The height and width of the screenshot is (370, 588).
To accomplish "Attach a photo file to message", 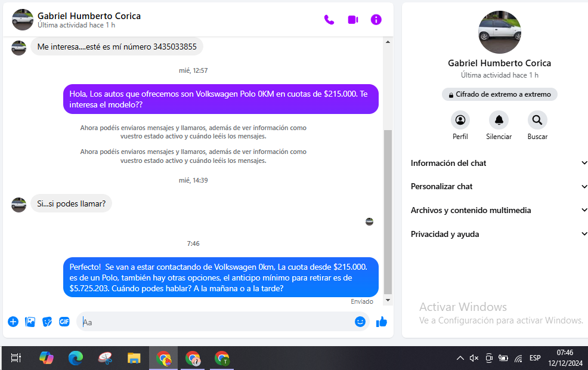I will coord(30,322).
